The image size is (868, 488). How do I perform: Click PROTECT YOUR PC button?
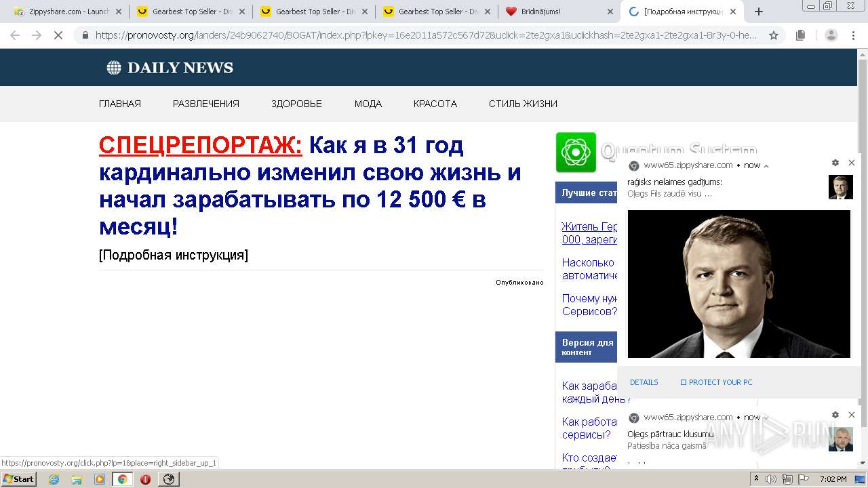tap(717, 382)
